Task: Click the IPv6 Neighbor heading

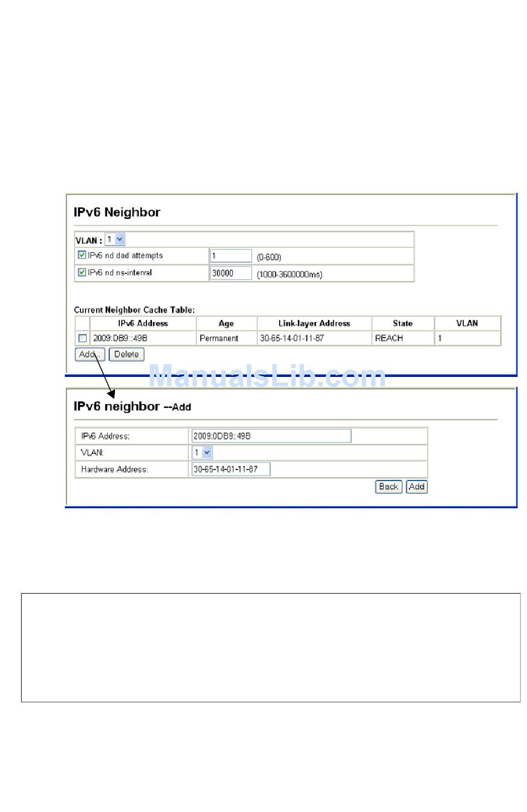Action: point(117,212)
